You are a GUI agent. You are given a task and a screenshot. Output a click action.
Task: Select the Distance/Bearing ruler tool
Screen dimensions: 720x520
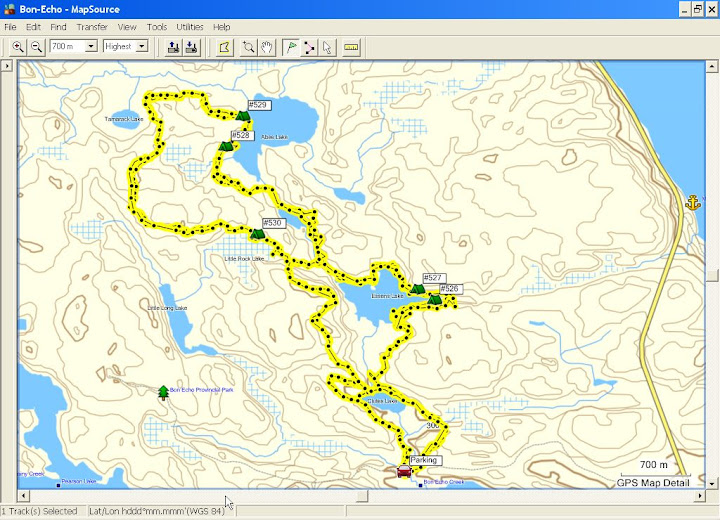[351, 47]
